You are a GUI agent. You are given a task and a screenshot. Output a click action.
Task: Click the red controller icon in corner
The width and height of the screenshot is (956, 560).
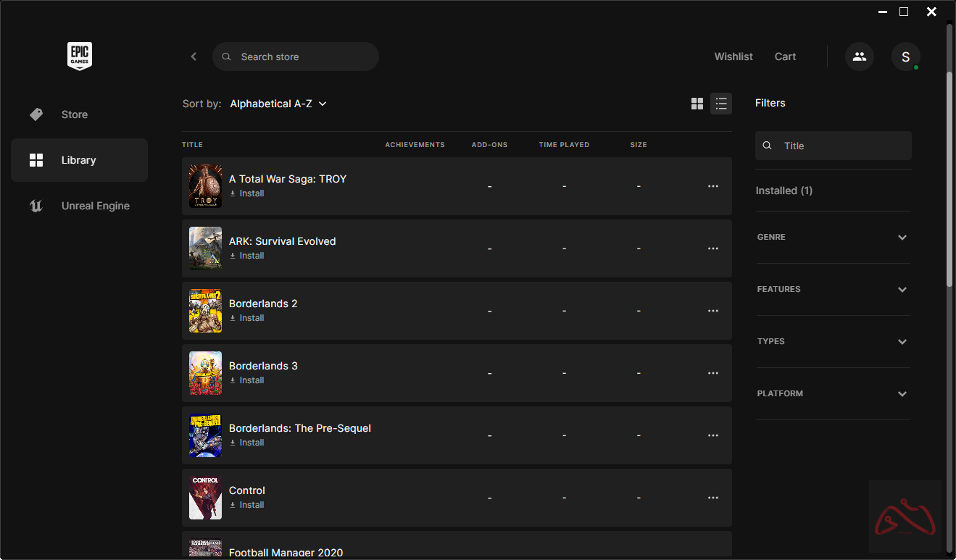click(905, 517)
